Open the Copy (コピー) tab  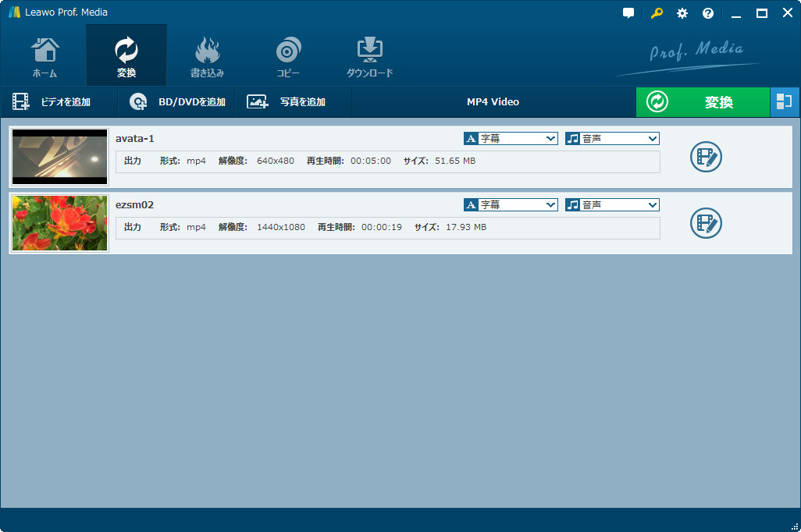click(288, 57)
